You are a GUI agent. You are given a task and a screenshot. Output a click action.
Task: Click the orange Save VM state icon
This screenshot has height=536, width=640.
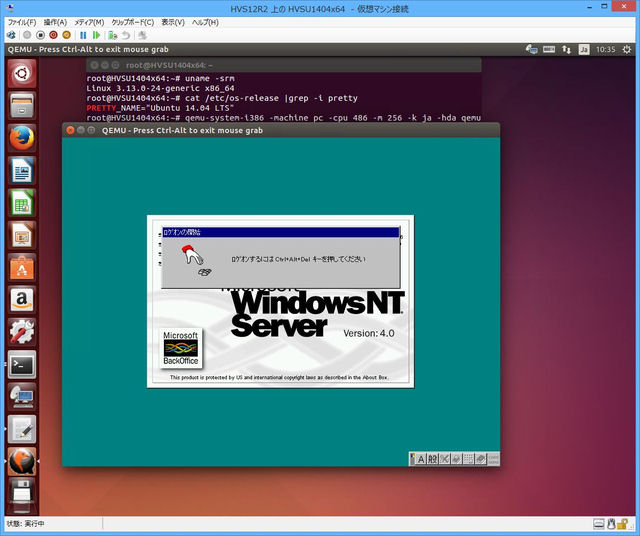point(67,36)
